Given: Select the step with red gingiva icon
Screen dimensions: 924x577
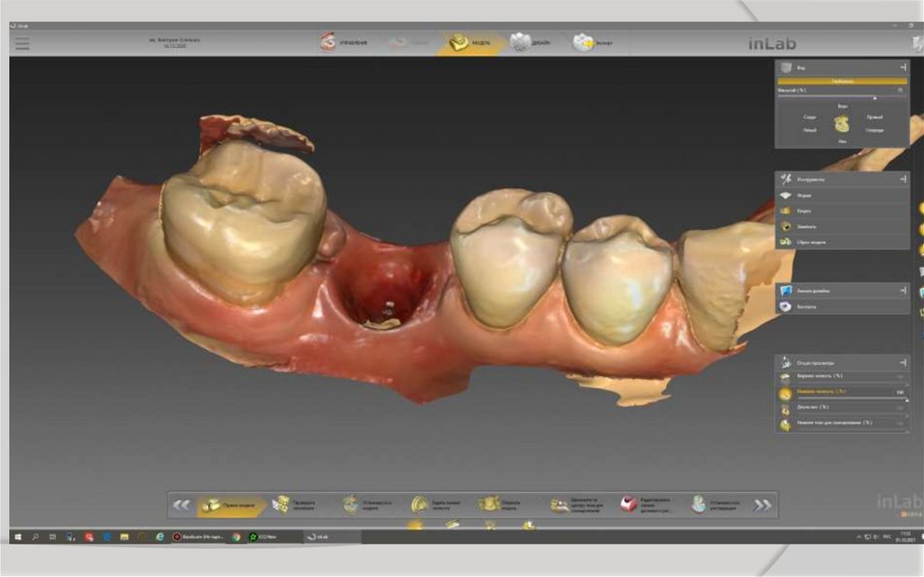Looking at the screenshot, I should click(x=647, y=505).
